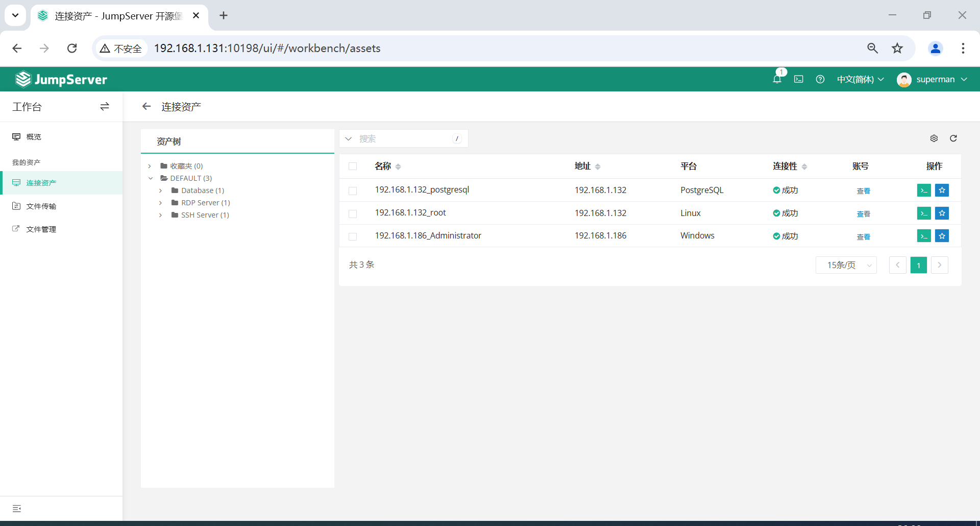Expand the RDP Server (1) folder

pos(160,203)
